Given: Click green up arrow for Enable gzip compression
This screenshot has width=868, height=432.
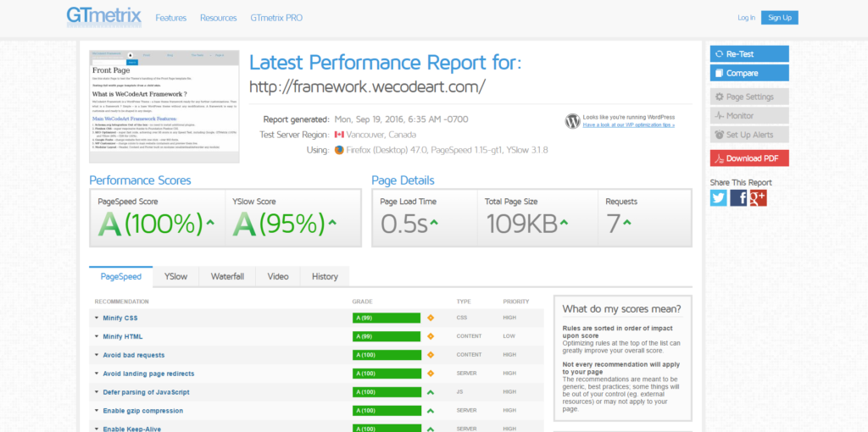Looking at the screenshot, I should (x=431, y=411).
